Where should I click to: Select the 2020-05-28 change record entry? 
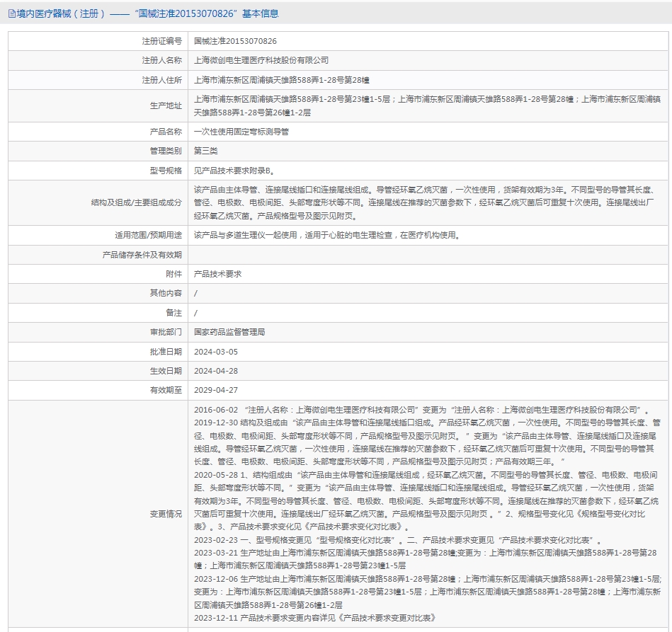click(426, 501)
